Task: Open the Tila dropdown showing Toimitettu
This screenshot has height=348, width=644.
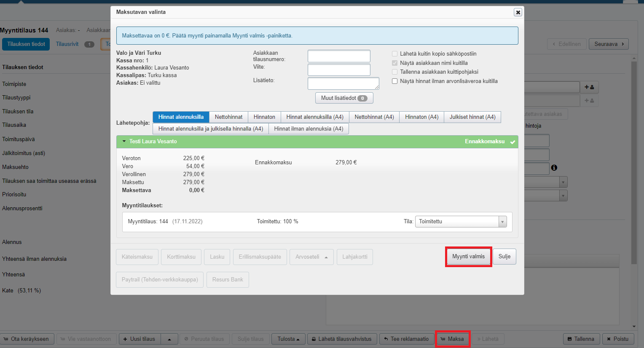Action: tap(461, 222)
